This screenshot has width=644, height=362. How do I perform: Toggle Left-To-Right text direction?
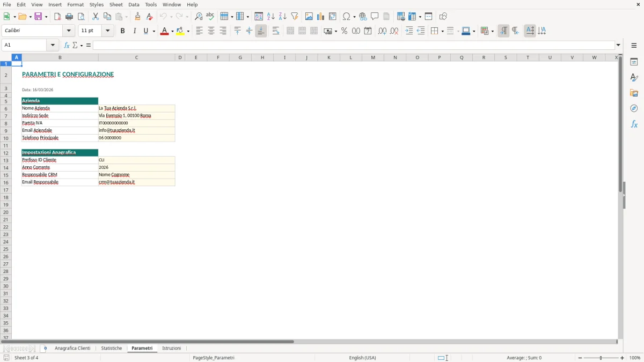(x=503, y=31)
